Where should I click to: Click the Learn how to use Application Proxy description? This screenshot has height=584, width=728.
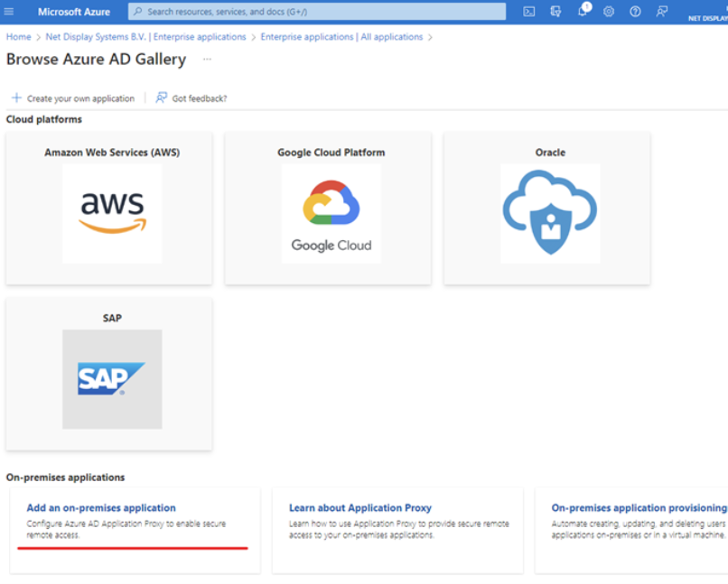tap(399, 529)
